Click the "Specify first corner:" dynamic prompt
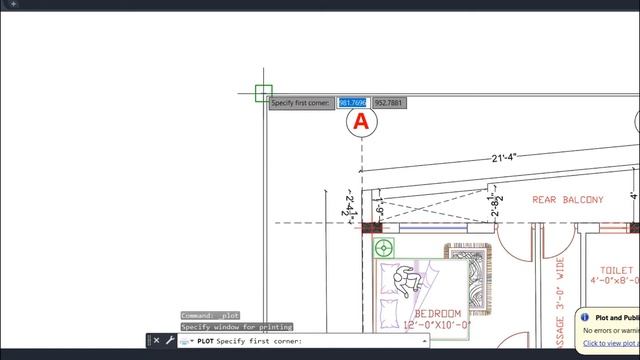640x360 pixels. click(301, 103)
